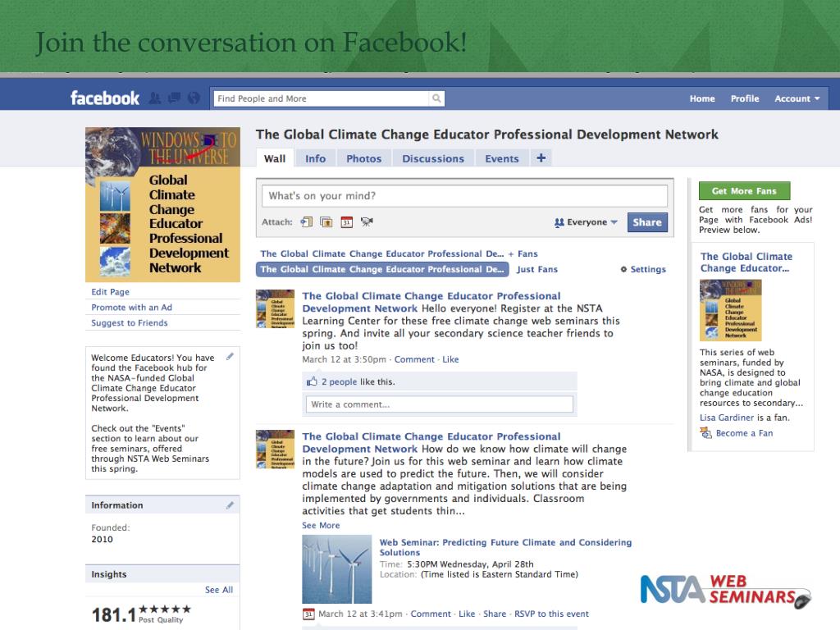Image resolution: width=840 pixels, height=630 pixels.
Task: Go to Home in top navigation
Action: (x=702, y=98)
